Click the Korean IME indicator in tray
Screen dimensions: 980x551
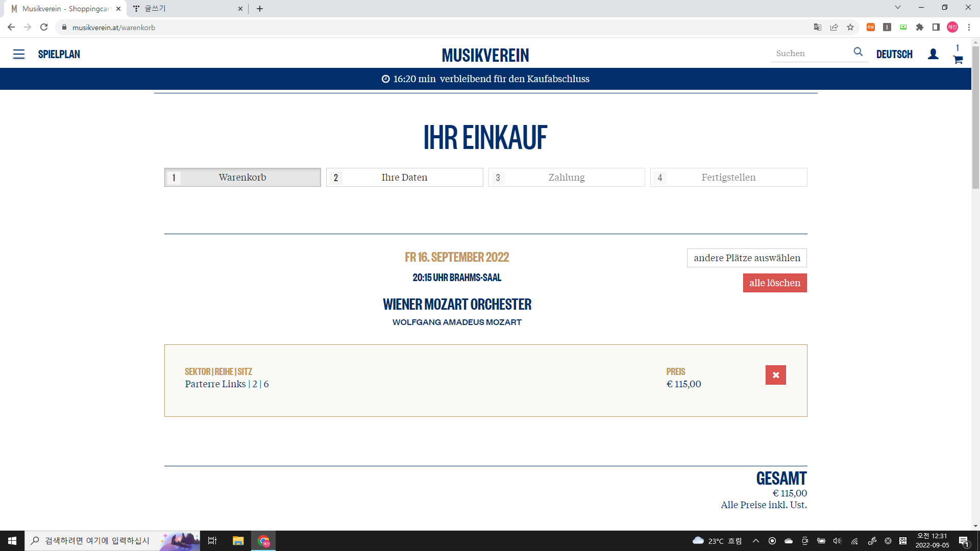point(903,541)
